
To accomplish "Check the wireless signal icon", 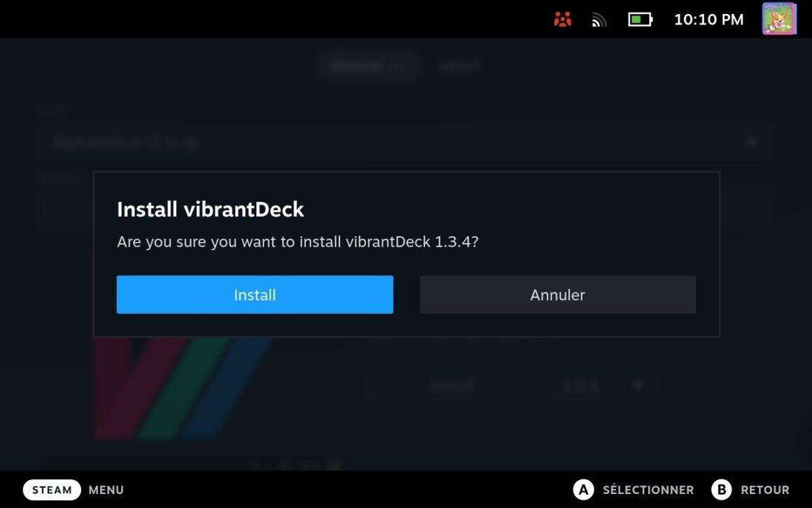I will tap(599, 20).
